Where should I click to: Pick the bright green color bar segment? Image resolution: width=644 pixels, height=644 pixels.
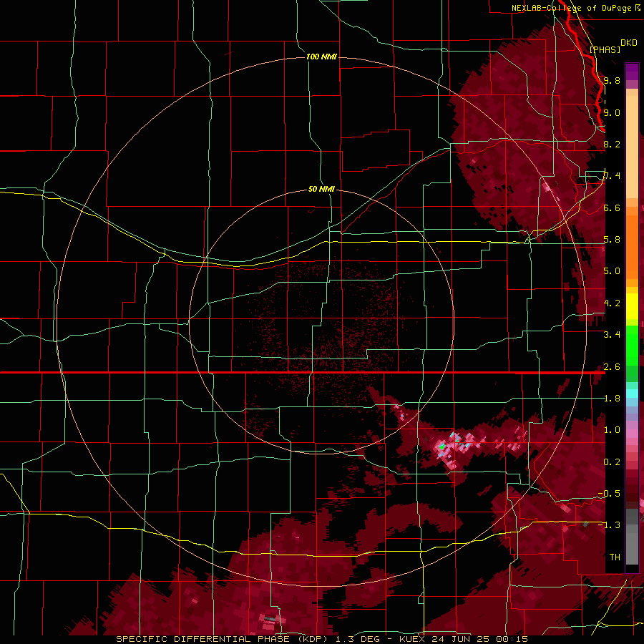[632, 344]
